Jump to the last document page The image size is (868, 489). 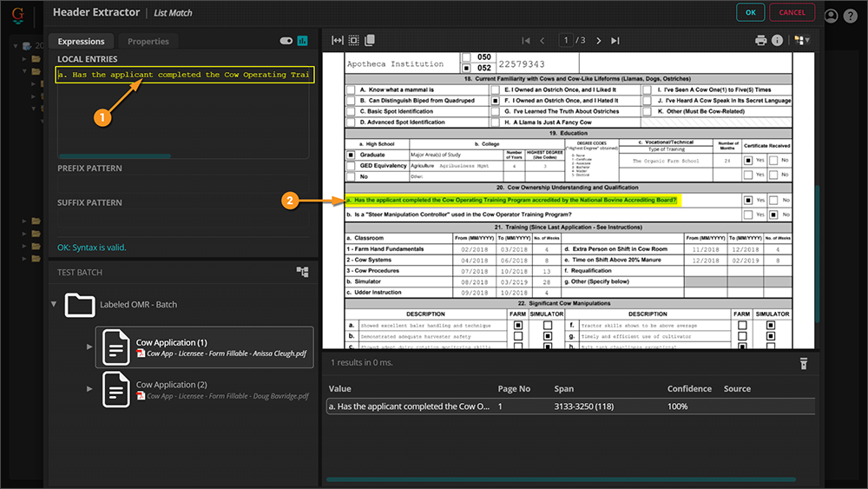coord(615,41)
